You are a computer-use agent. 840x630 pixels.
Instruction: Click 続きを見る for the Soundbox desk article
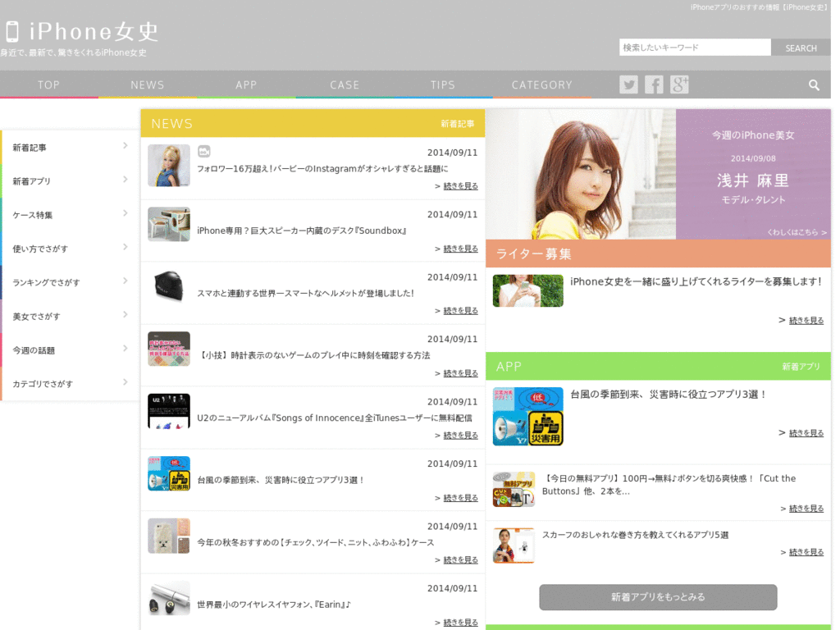461,249
